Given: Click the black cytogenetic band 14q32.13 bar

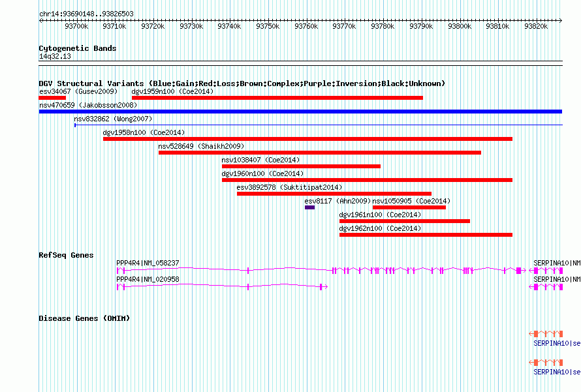Looking at the screenshot, I should 300,63.
